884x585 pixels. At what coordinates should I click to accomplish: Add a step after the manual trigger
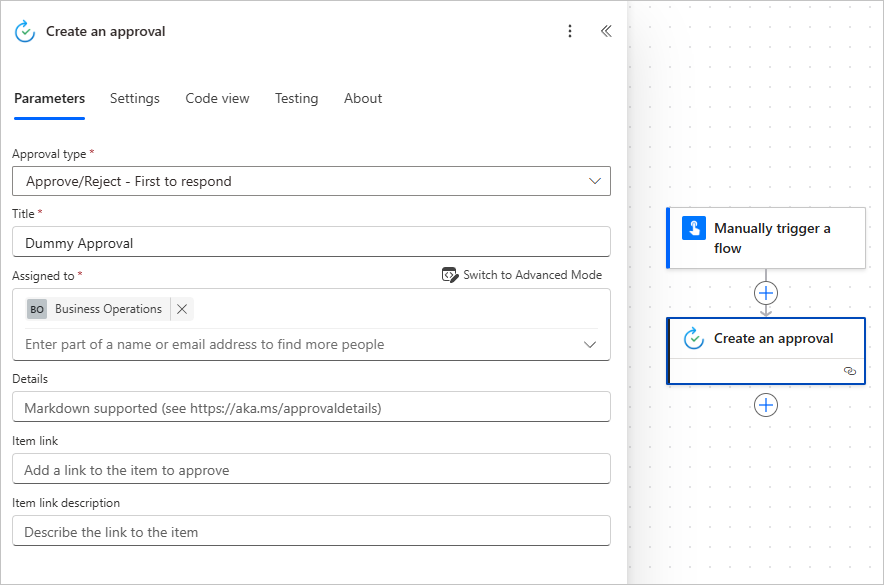point(766,293)
